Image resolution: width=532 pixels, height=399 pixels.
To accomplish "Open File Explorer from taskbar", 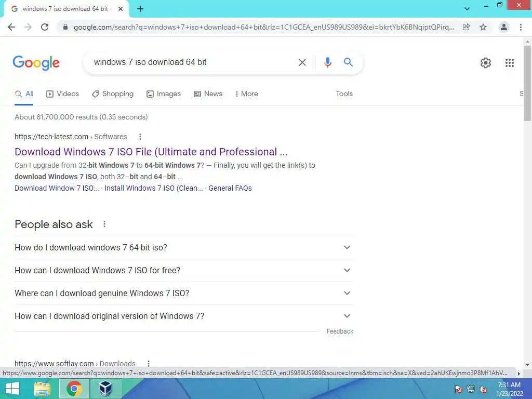I will pyautogui.click(x=42, y=389).
